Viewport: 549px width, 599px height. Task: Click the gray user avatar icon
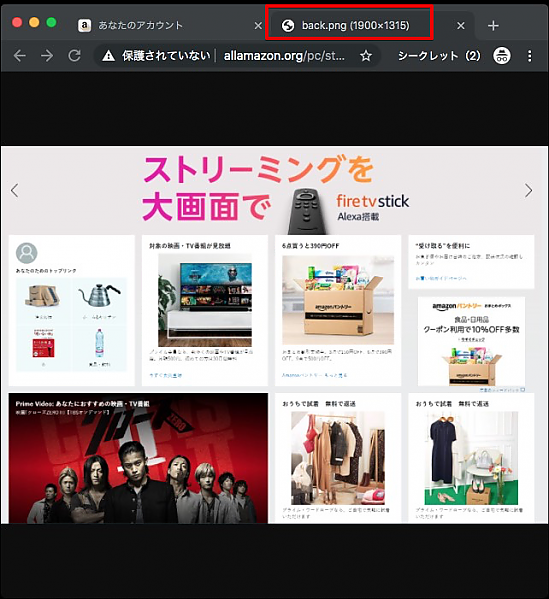click(26, 253)
